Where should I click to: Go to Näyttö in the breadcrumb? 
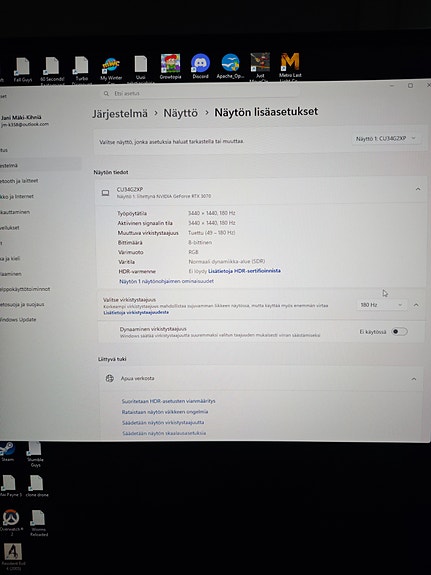coord(180,113)
